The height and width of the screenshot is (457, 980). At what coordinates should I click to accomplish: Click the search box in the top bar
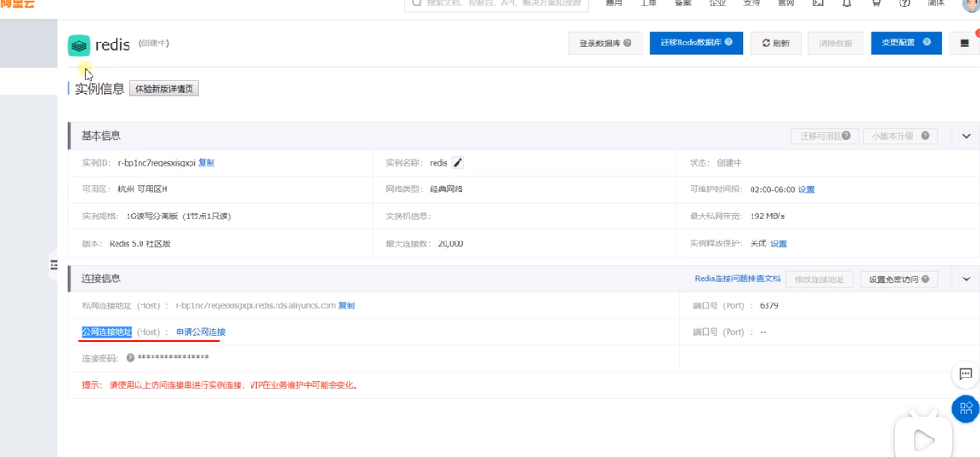[496, 4]
